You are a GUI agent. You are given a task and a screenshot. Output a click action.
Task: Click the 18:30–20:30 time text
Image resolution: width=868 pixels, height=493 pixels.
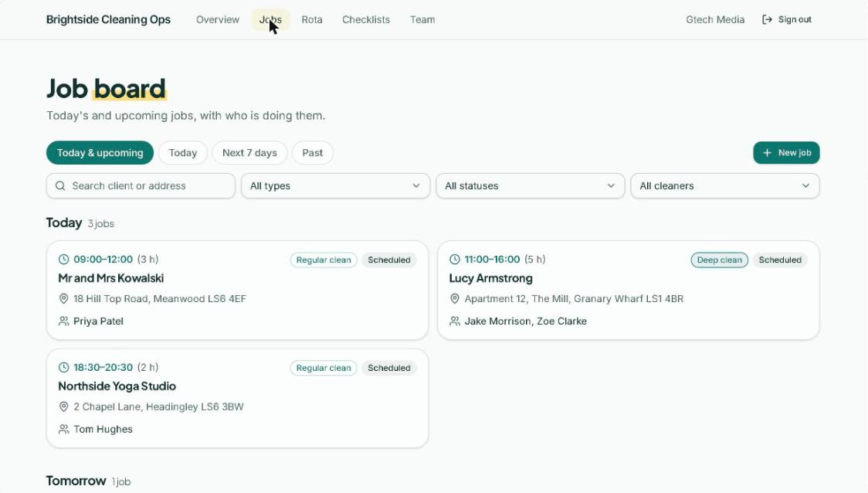coord(103,367)
